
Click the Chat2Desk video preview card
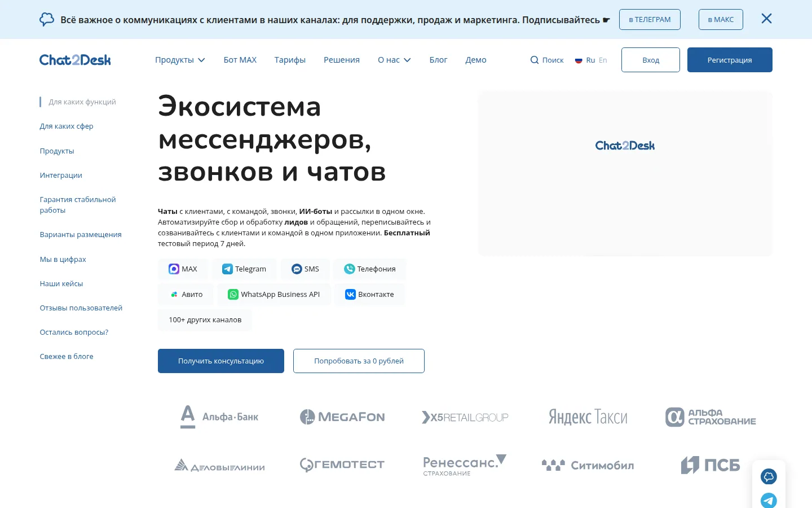[625, 174]
